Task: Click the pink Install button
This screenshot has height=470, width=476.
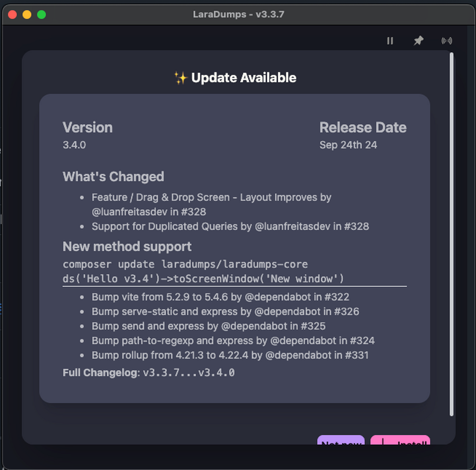Action: click(400, 440)
